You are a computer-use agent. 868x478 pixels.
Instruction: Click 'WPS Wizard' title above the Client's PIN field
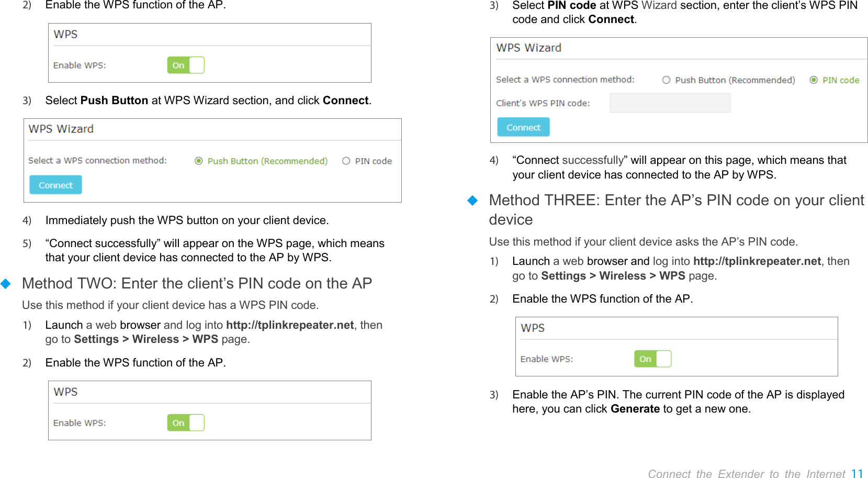[x=528, y=48]
